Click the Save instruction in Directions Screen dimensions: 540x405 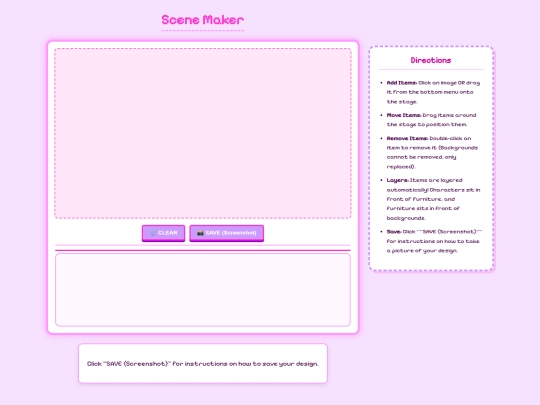point(434,241)
